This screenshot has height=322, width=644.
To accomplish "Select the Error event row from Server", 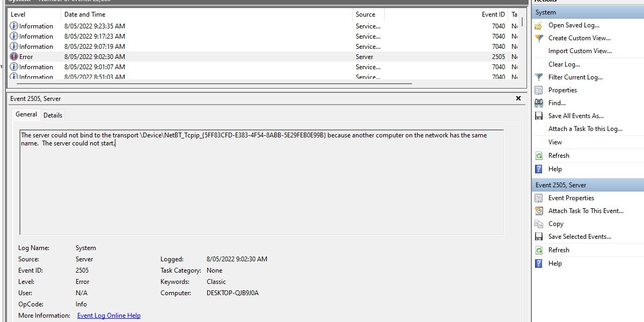I will point(264,57).
